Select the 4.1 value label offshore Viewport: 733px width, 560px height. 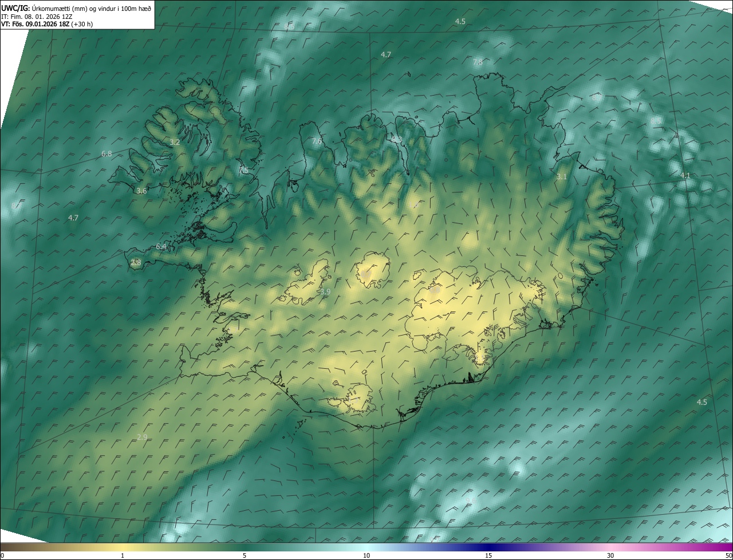point(685,175)
